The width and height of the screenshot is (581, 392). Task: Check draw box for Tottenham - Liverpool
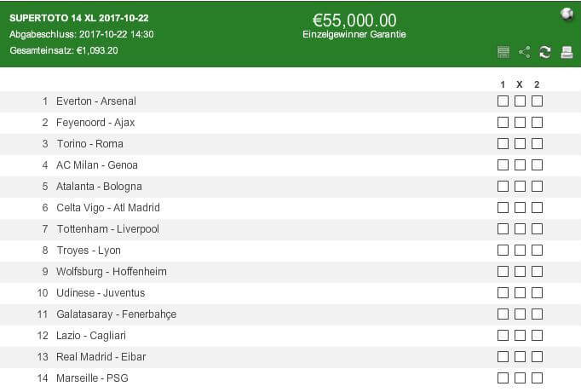point(520,229)
